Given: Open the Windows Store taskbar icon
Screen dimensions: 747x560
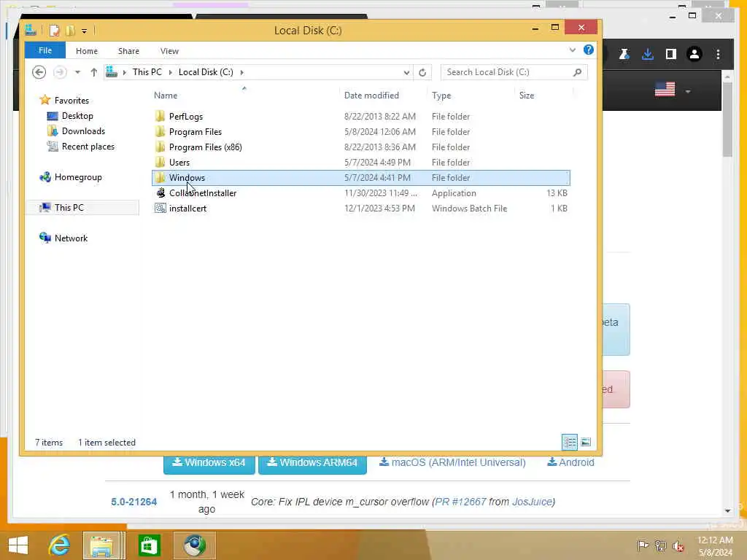Looking at the screenshot, I should click(149, 545).
